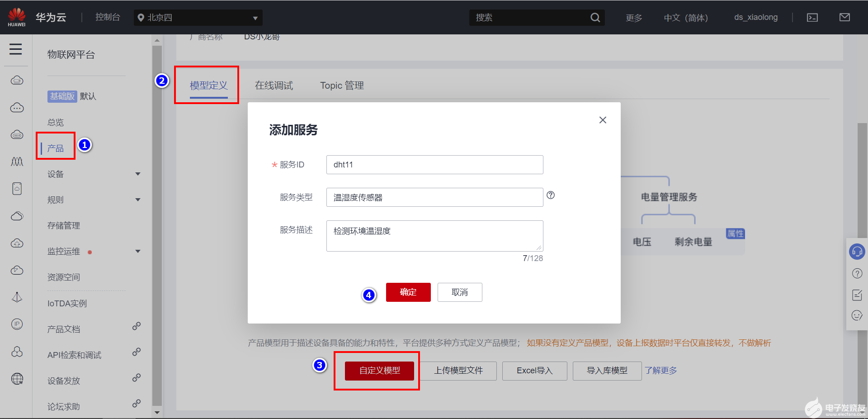Open the 了解更多 link
Screen dimensions: 868x419
(661, 371)
